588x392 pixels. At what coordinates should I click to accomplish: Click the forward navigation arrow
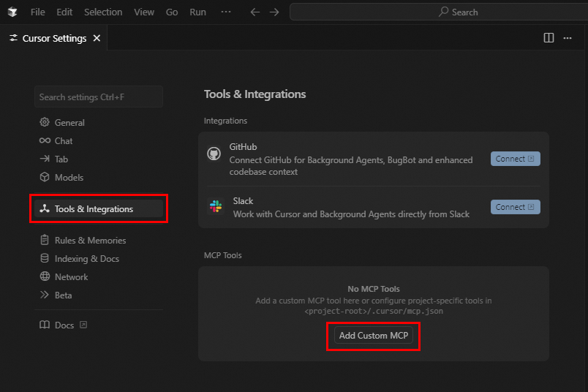(274, 12)
